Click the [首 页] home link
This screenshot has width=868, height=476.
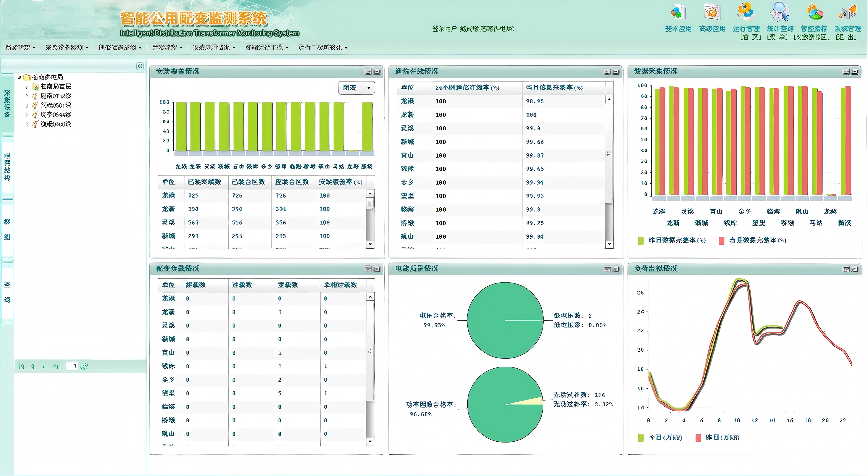coord(750,37)
